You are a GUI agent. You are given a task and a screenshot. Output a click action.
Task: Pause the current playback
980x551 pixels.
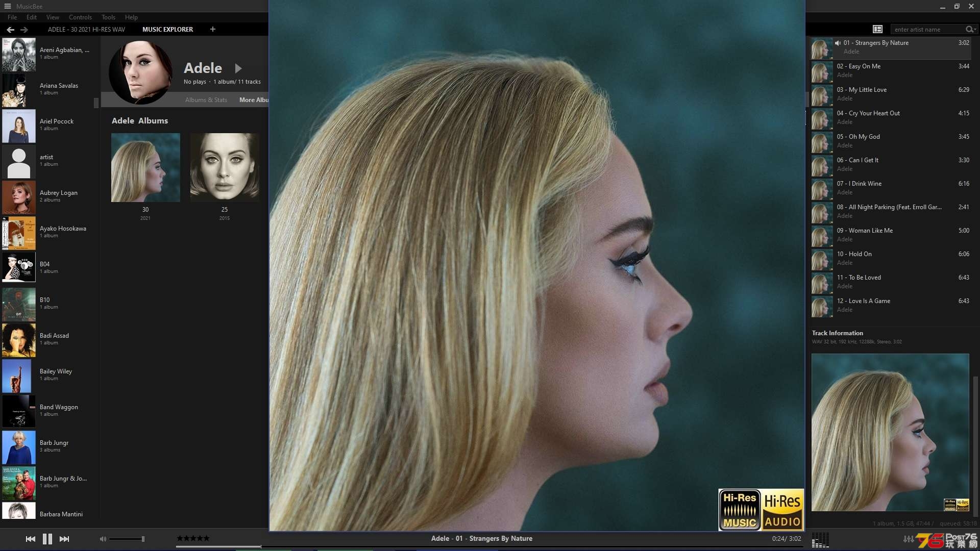[47, 539]
